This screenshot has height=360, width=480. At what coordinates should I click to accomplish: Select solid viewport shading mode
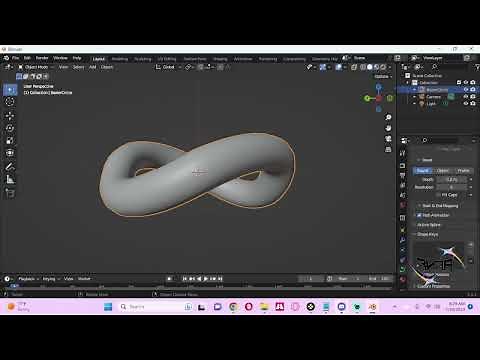[370, 67]
